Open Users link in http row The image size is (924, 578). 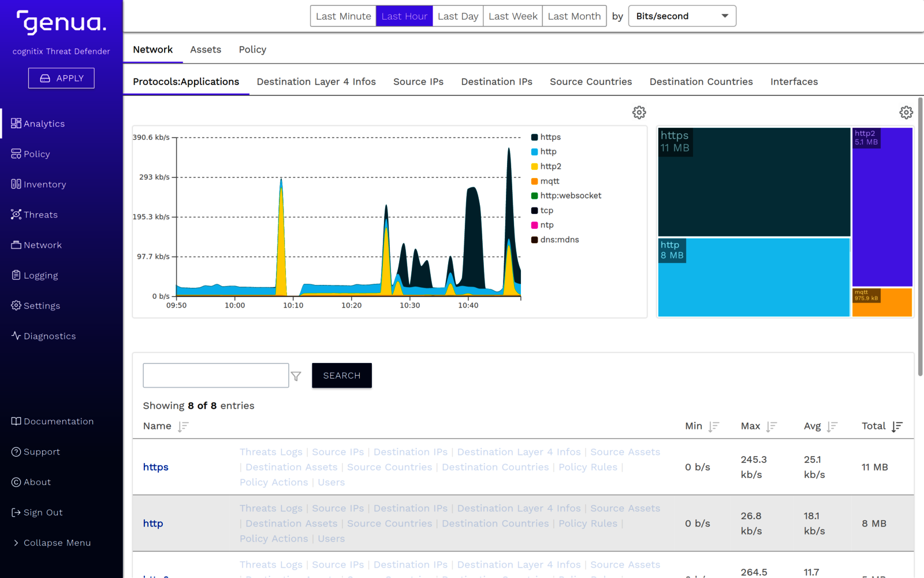pos(331,539)
